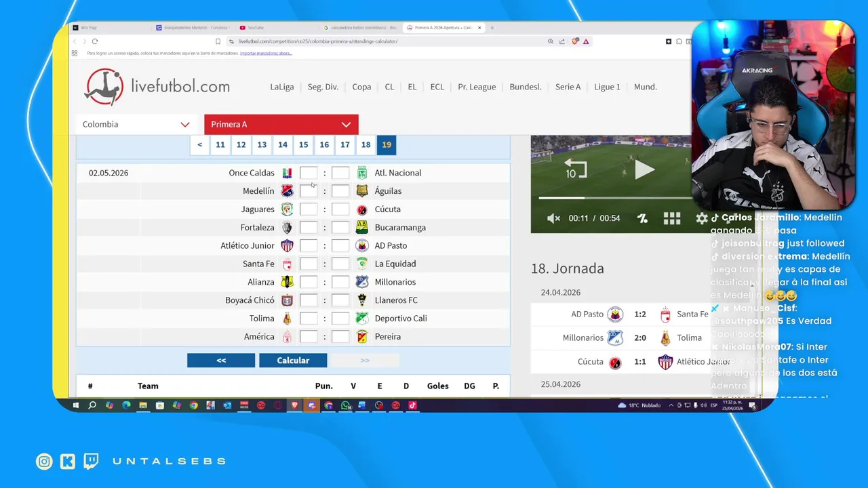Open Ligue 1 navigation link

[x=607, y=87]
